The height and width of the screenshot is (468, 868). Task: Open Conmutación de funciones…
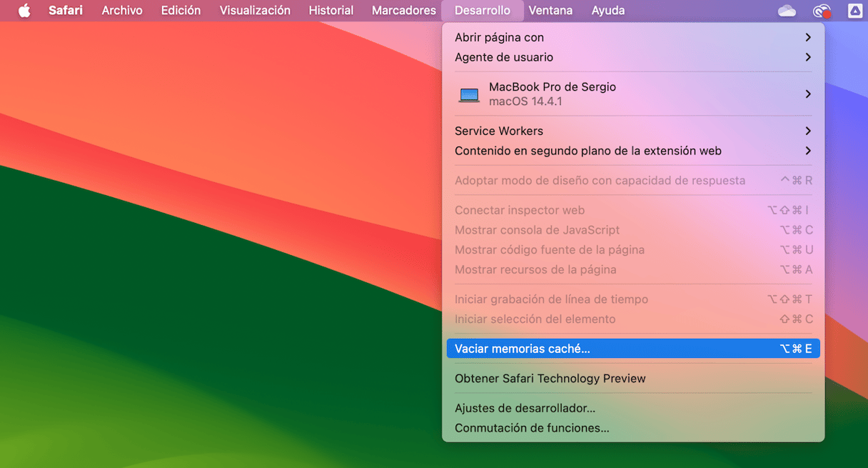[633, 428]
